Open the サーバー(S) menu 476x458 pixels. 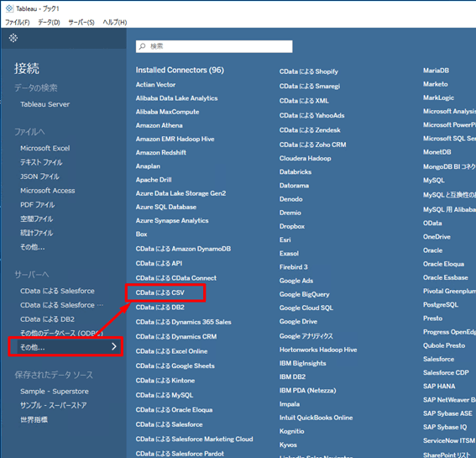tap(81, 22)
